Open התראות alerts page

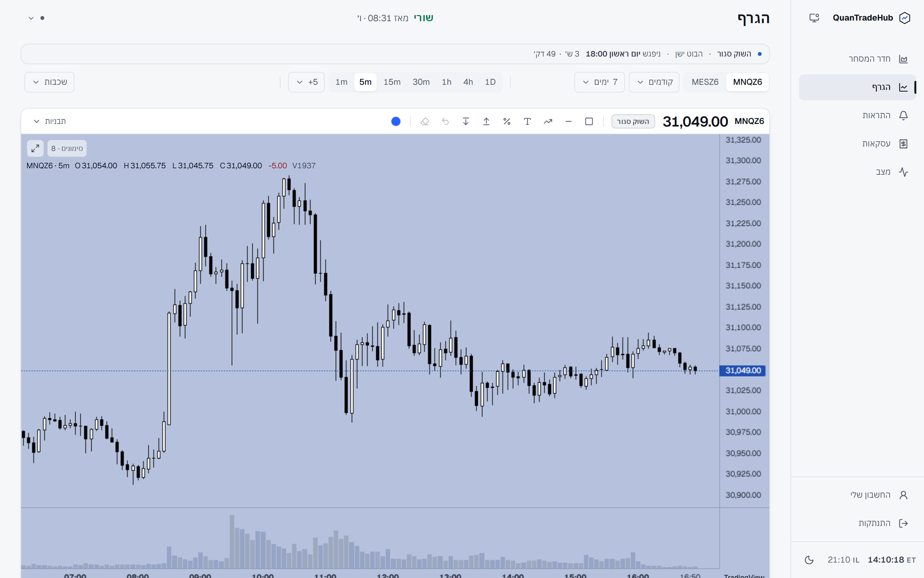(857, 116)
